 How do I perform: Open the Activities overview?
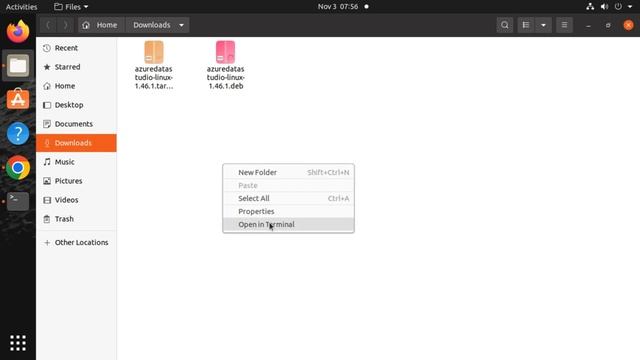[x=21, y=7]
